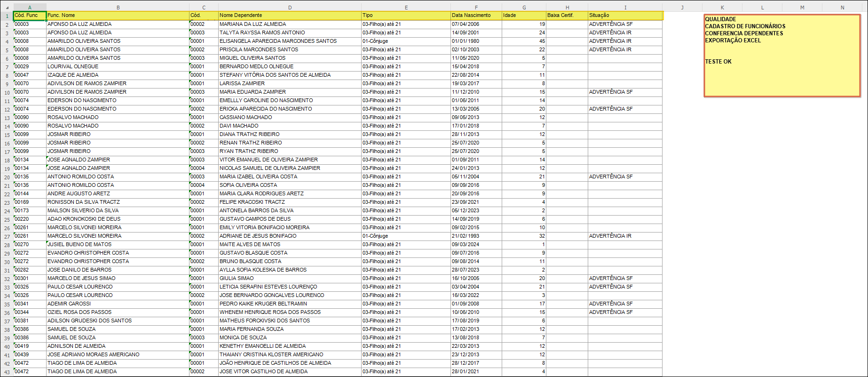The width and height of the screenshot is (868, 377).
Task: Click ADRIANE DE JESUS BONIFACIO cell
Action: 258,236
